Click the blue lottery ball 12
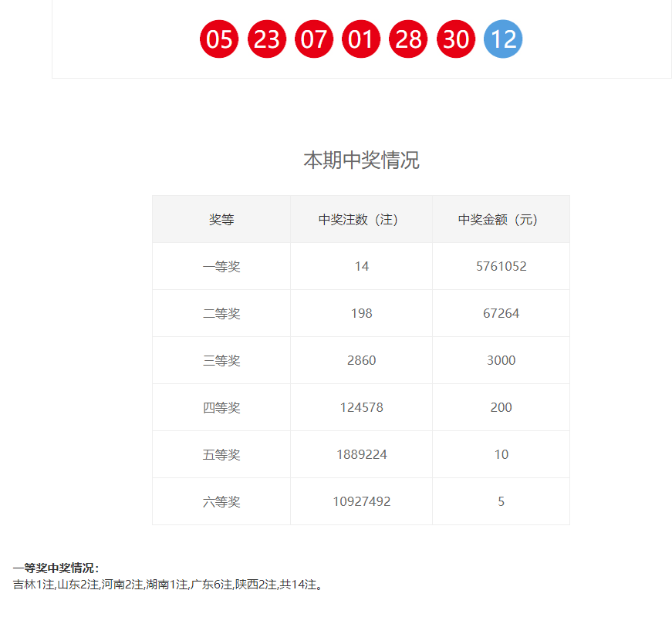Image resolution: width=672 pixels, height=617 pixels. pos(503,39)
